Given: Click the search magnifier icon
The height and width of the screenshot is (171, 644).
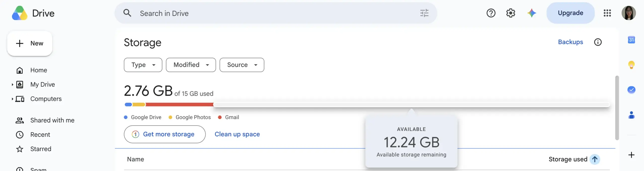Looking at the screenshot, I should point(127,13).
